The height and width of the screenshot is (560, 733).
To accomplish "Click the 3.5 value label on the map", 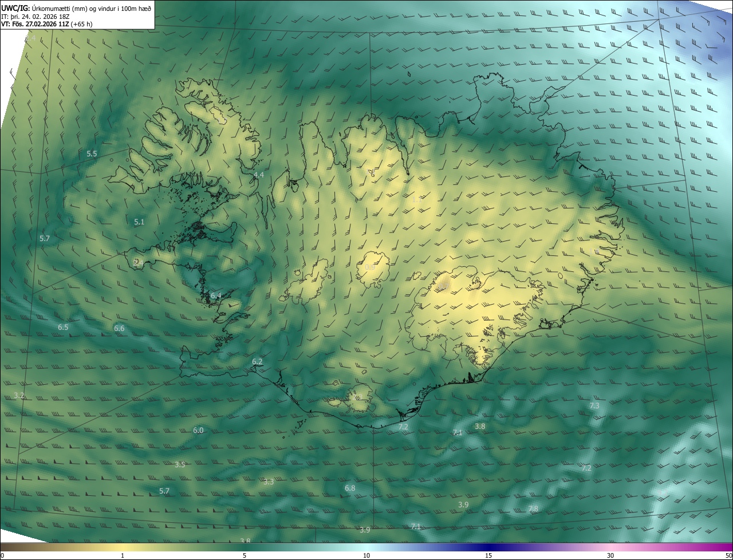I will [180, 464].
